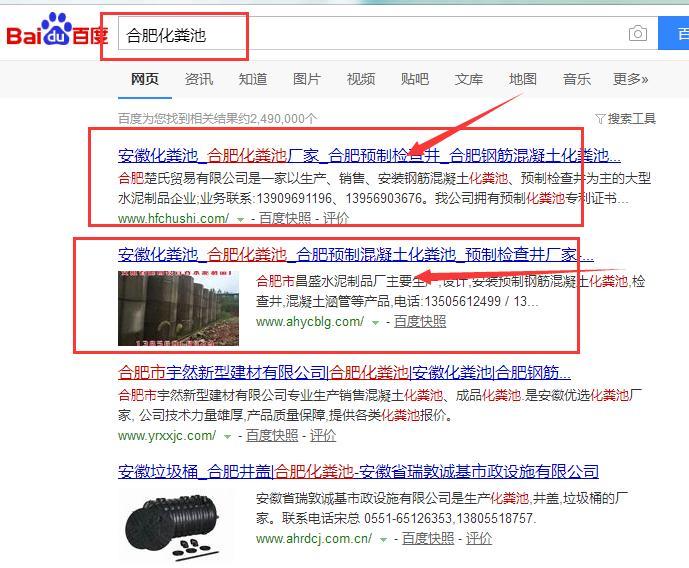The image size is (689, 568).
Task: Switch to the 资讯 tab
Action: [x=199, y=79]
